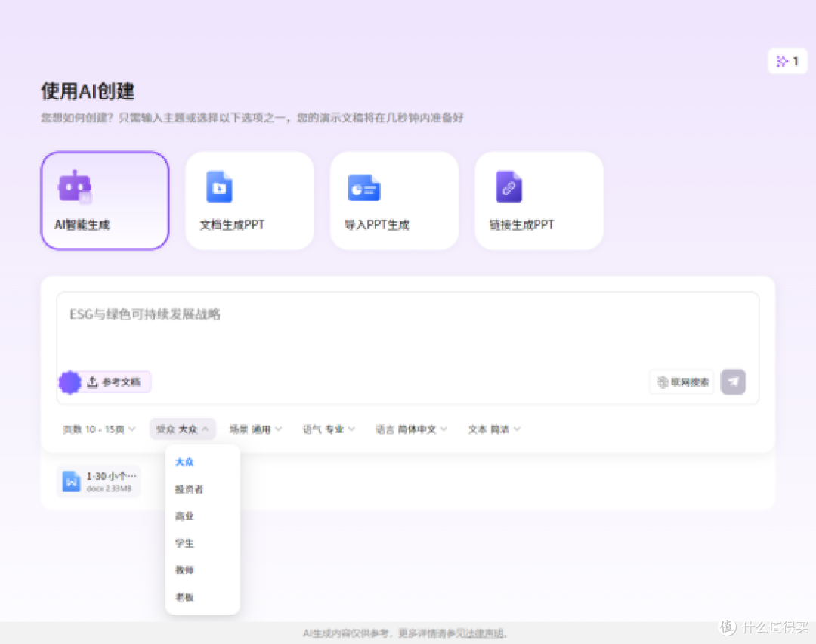Click the blue PPT import slide icon
Image resolution: width=816 pixels, height=644 pixels.
tap(363, 187)
